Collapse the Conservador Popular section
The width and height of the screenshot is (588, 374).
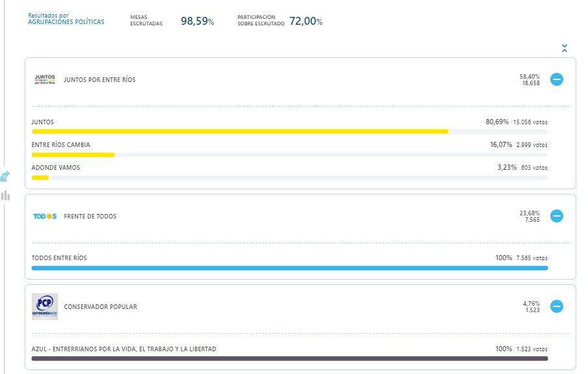[x=557, y=306]
